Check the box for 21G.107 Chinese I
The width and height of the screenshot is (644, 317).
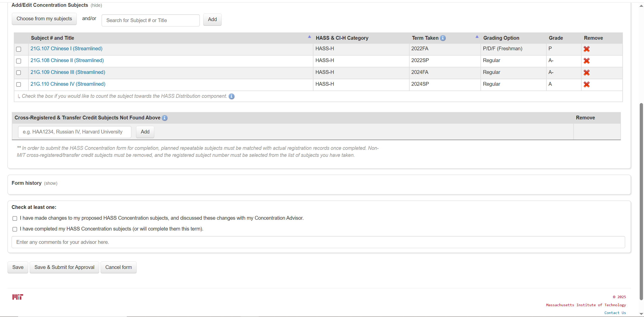pos(19,49)
